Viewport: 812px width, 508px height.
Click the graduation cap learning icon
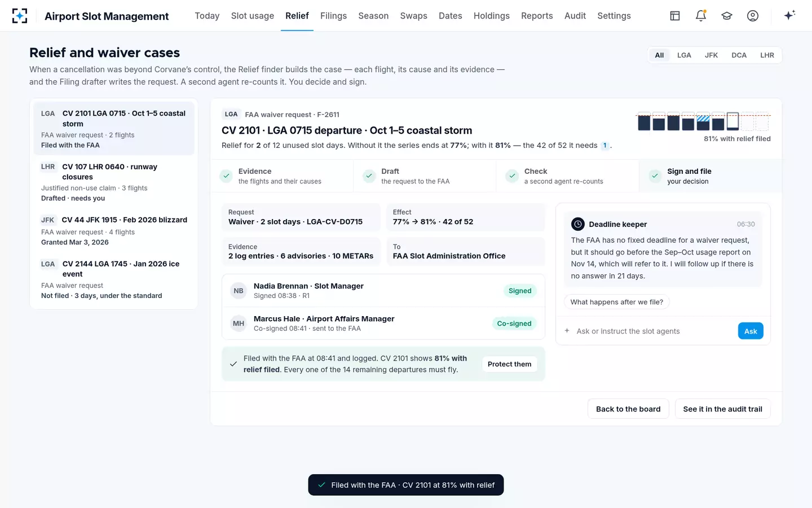click(727, 16)
